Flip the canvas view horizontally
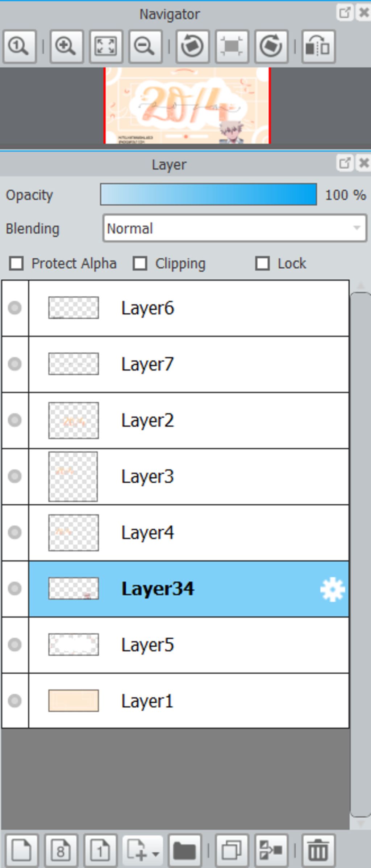Screen dimensions: 371x868 click(x=318, y=47)
